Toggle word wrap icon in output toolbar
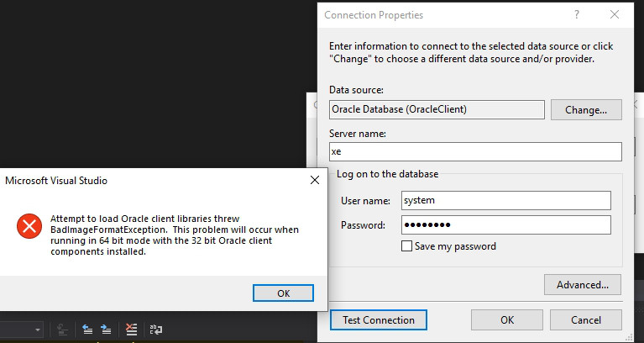 coord(156,330)
